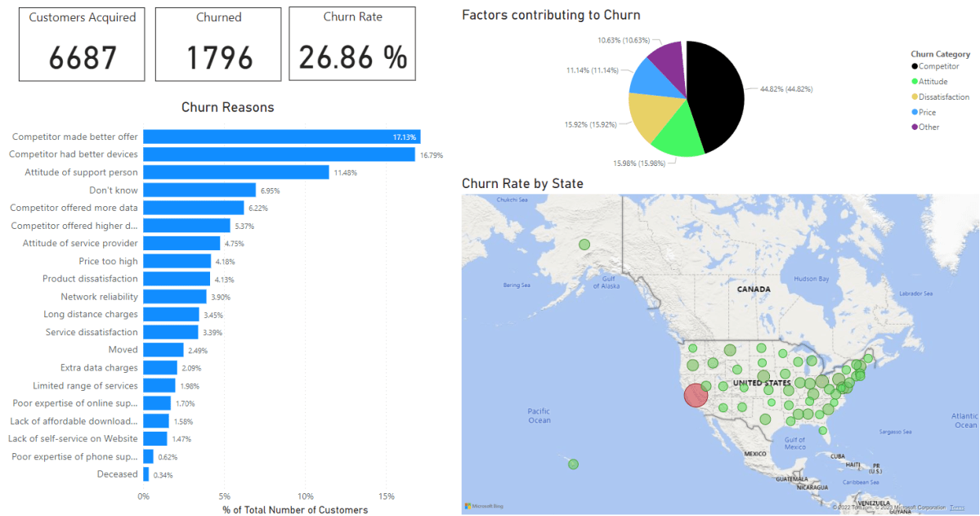Click the Churn Rate 26.86 % card

click(x=352, y=44)
